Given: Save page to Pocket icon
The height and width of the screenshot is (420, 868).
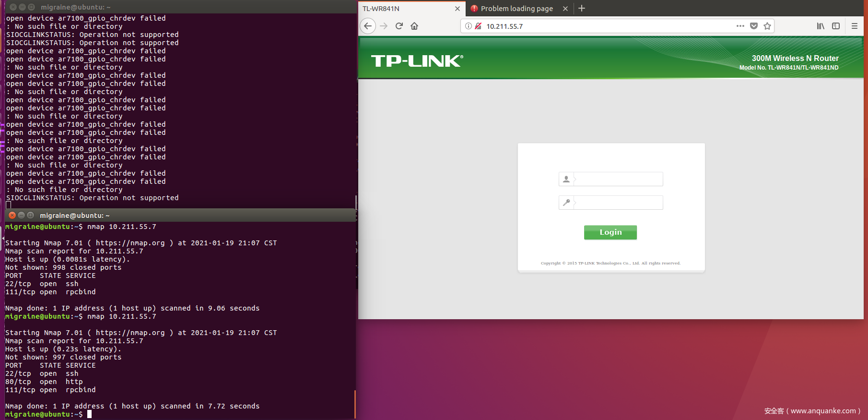Looking at the screenshot, I should [x=754, y=26].
